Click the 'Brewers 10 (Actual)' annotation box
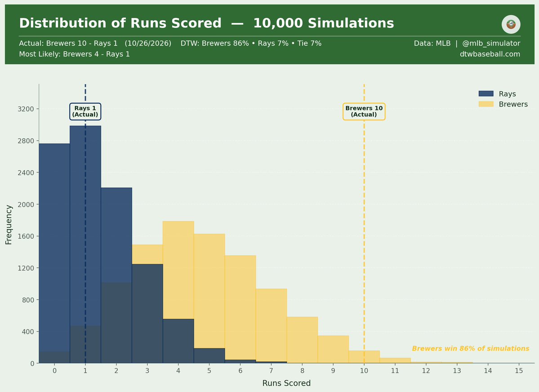Screen dimensions: 539x392 364,111
